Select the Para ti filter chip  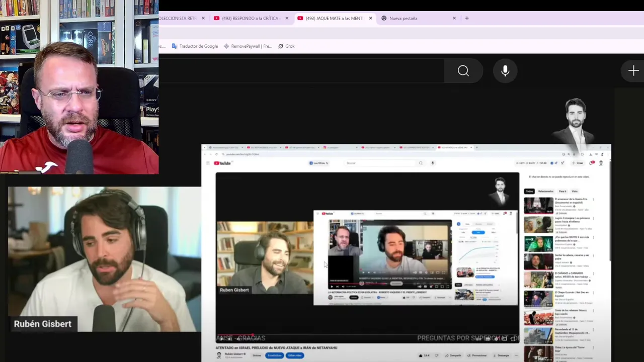click(562, 191)
